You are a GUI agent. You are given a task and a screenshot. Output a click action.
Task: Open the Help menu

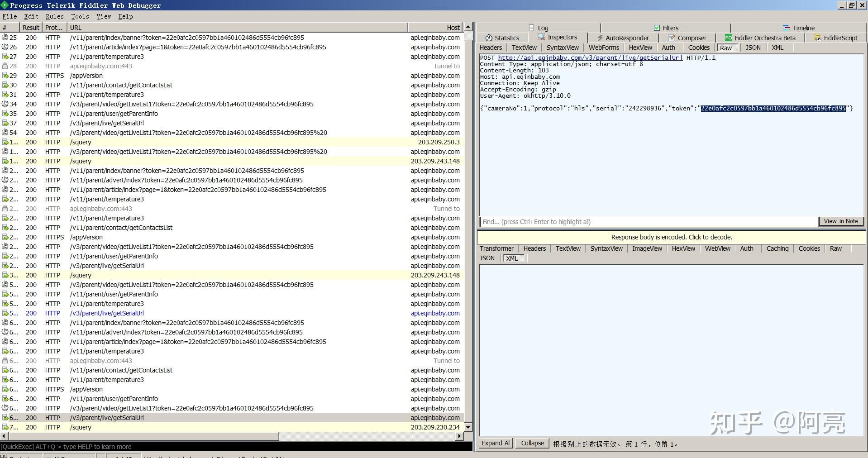click(x=125, y=16)
